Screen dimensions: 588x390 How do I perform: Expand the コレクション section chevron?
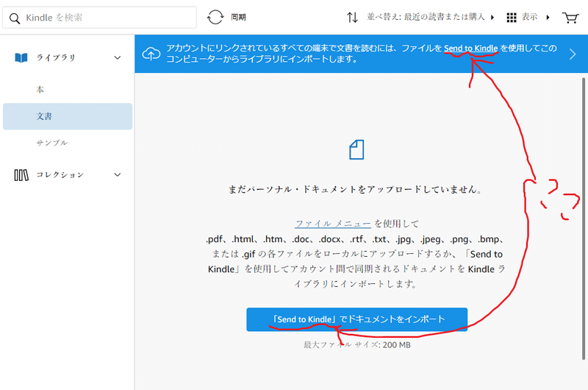[118, 174]
